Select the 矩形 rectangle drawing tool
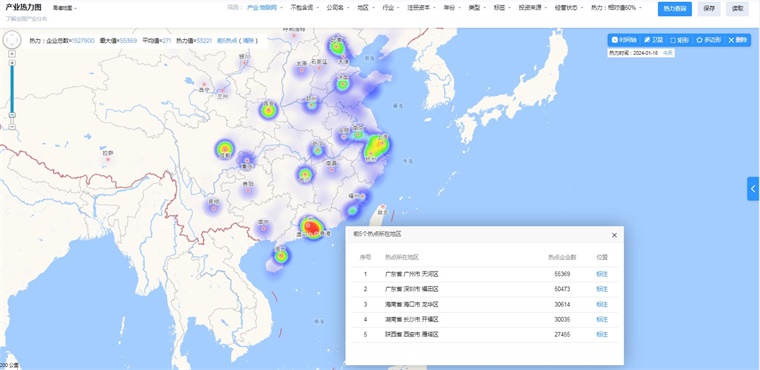The image size is (760, 370). pos(680,40)
